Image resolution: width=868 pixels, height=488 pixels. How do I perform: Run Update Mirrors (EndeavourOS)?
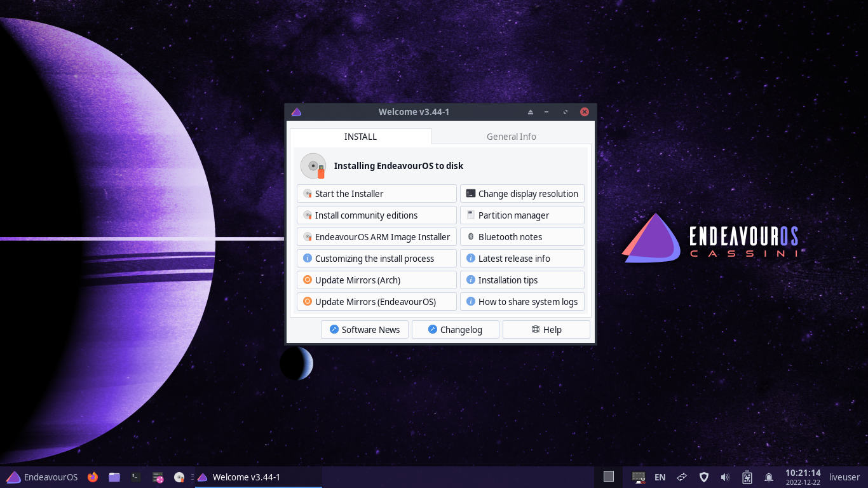[377, 302]
